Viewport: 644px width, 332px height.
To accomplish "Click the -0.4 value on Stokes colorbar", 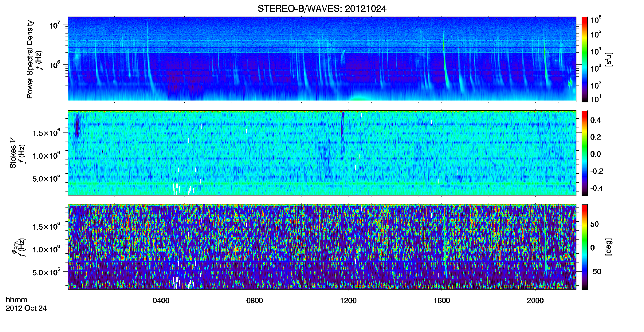I will pos(596,188).
